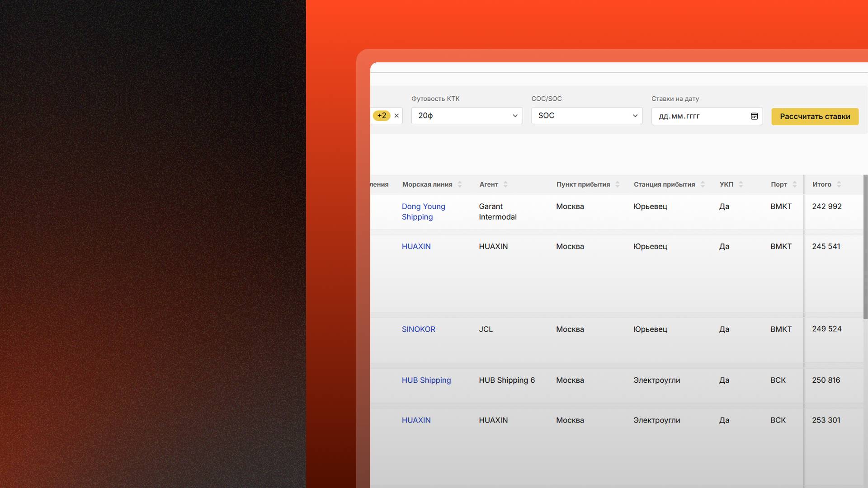Viewport: 868px width, 488px height.
Task: Sort by Итого column
Action: click(839, 184)
